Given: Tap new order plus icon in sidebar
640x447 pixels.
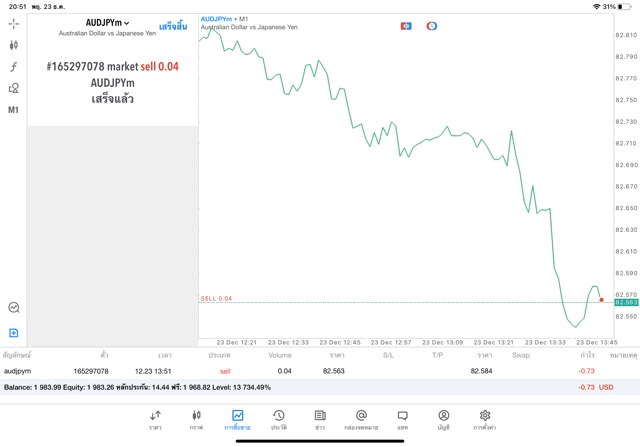Looking at the screenshot, I should point(13,333).
